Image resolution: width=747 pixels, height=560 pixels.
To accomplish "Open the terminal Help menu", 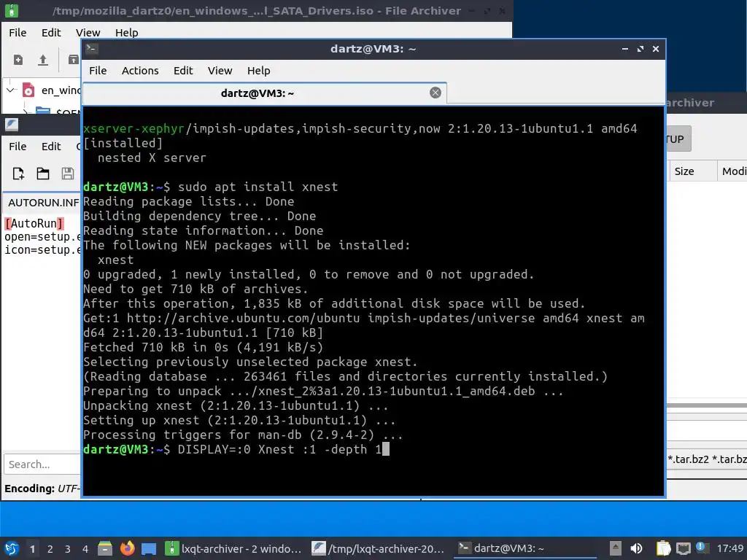I will click(258, 71).
